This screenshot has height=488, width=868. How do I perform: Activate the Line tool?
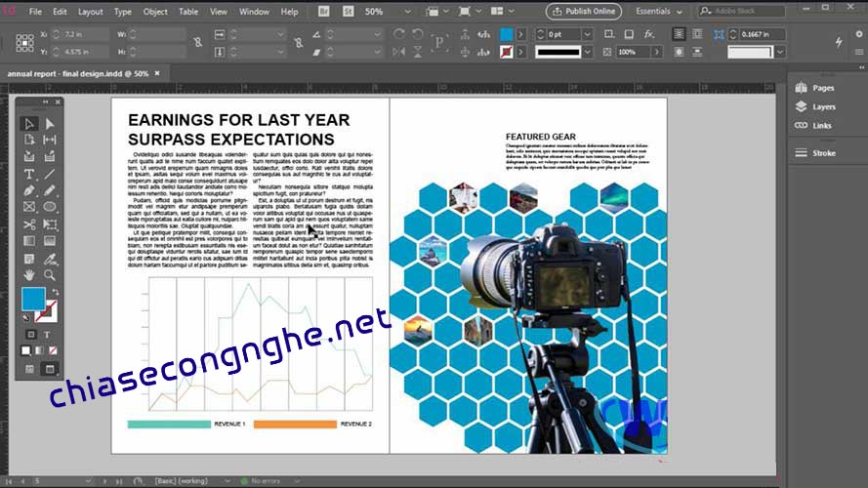coord(50,174)
